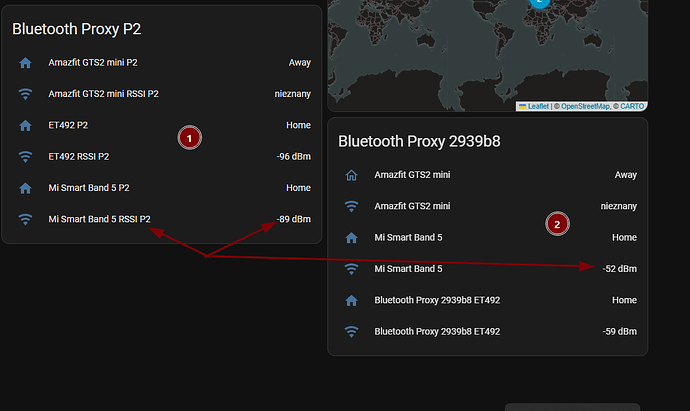This screenshot has width=690, height=411.
Task: Click the -89 dBm signal value
Action: pos(293,219)
